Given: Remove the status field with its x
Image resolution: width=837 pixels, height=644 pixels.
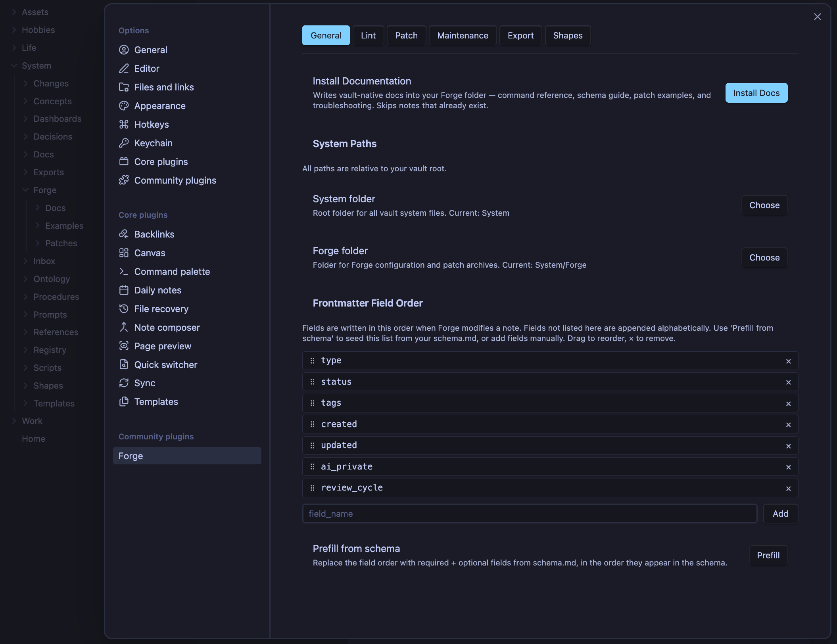Looking at the screenshot, I should click(x=788, y=382).
